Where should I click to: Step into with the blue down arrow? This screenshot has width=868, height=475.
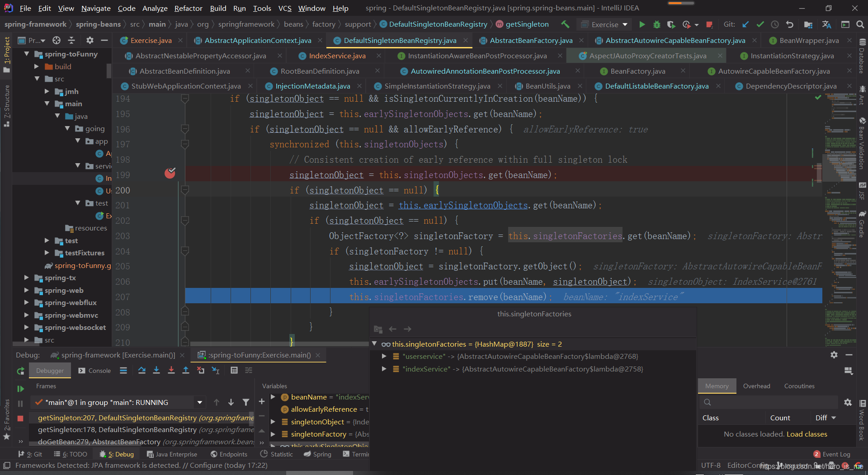(156, 370)
